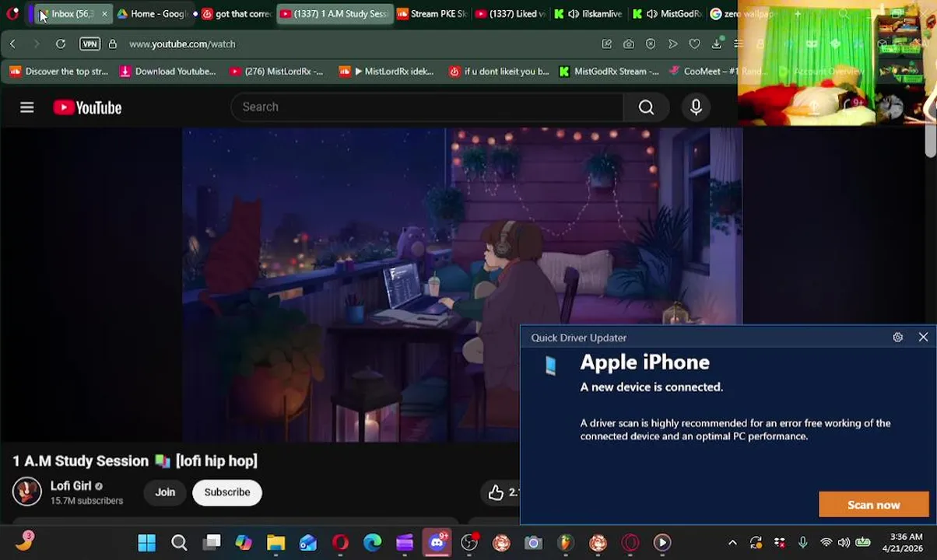The width and height of the screenshot is (937, 560).
Task: Open 'if u dont likeit you b...' bookmark
Action: pos(499,72)
